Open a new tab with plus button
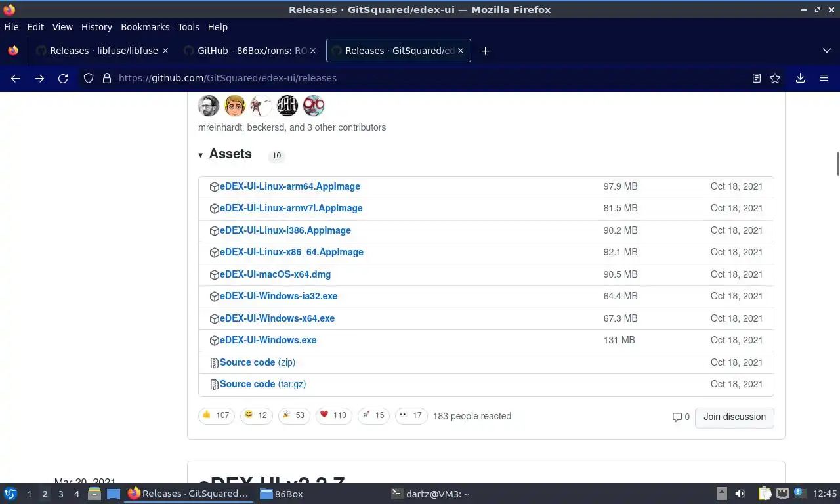Viewport: 840px width, 504px height. pyautogui.click(x=485, y=51)
